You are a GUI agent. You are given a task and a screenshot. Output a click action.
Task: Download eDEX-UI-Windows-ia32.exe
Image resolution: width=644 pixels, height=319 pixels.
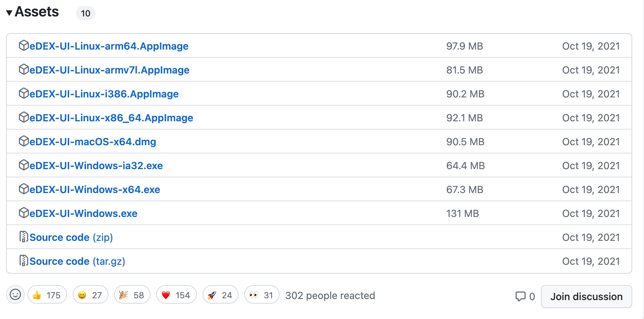(x=96, y=166)
